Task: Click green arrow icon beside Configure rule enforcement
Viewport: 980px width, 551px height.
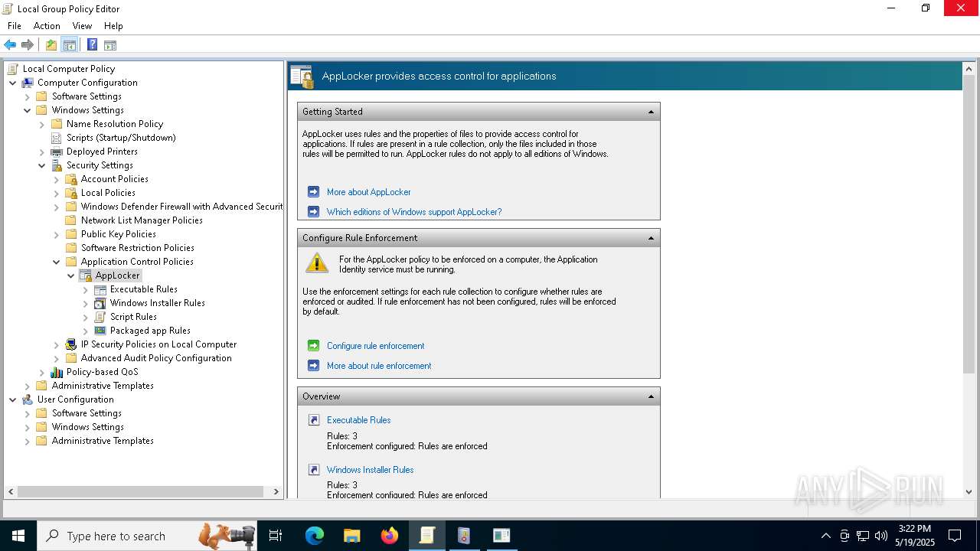Action: tap(313, 346)
